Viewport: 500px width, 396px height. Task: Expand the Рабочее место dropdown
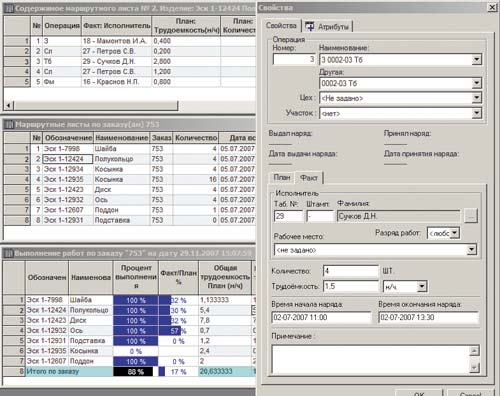(471, 250)
